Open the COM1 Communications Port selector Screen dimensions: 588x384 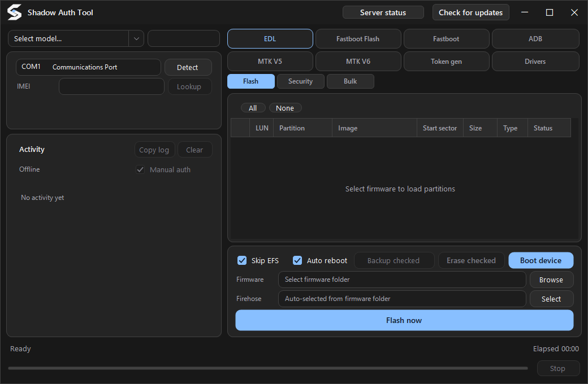[x=88, y=67]
